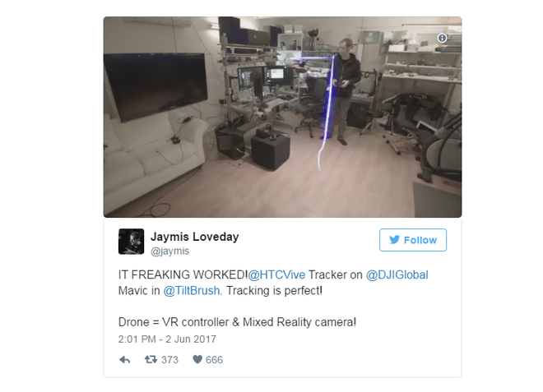543x392 pixels.
Task: Play the embedded drone video
Action: pyautogui.click(x=282, y=117)
